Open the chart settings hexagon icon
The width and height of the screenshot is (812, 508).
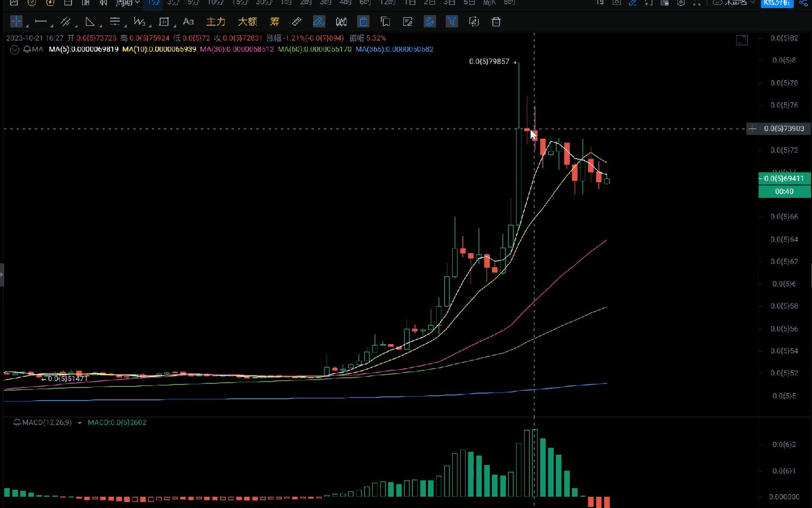(681, 3)
